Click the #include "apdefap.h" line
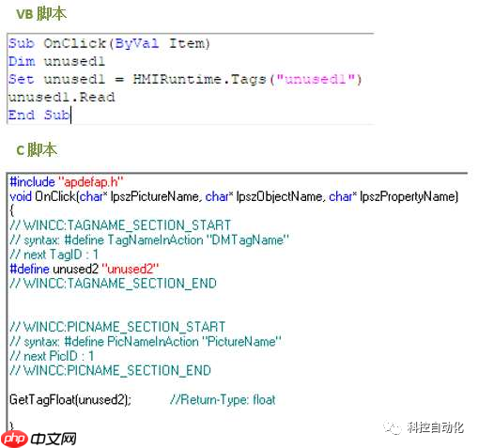 pyautogui.click(x=67, y=181)
